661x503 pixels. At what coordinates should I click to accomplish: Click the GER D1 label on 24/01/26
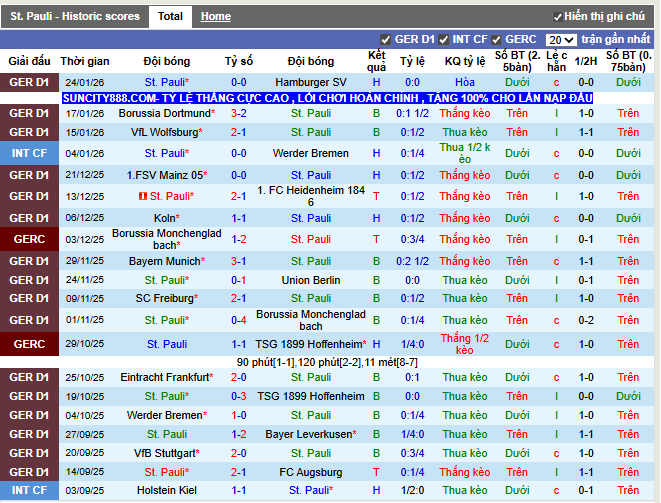pos(30,82)
